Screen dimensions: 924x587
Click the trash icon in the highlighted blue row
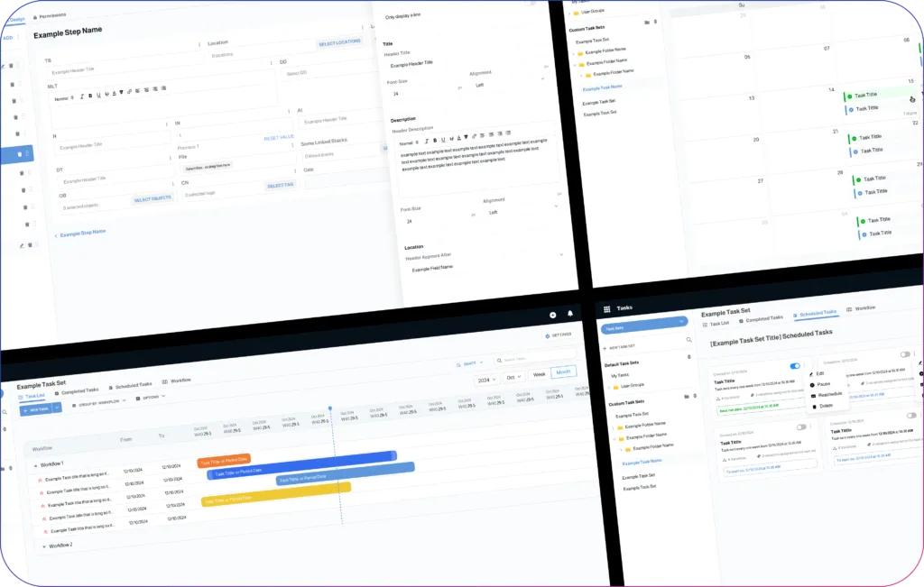20,154
